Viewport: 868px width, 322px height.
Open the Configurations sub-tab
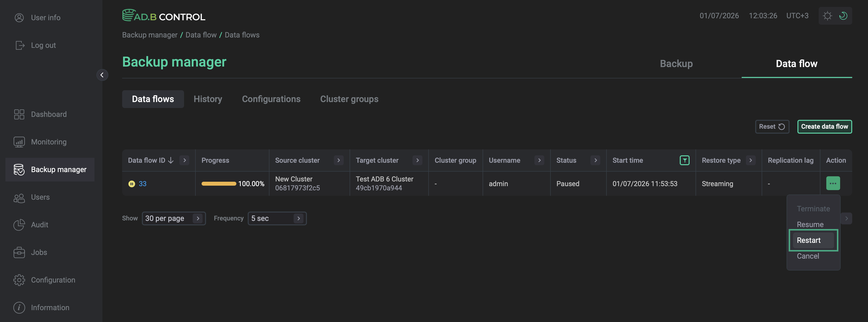pyautogui.click(x=271, y=99)
